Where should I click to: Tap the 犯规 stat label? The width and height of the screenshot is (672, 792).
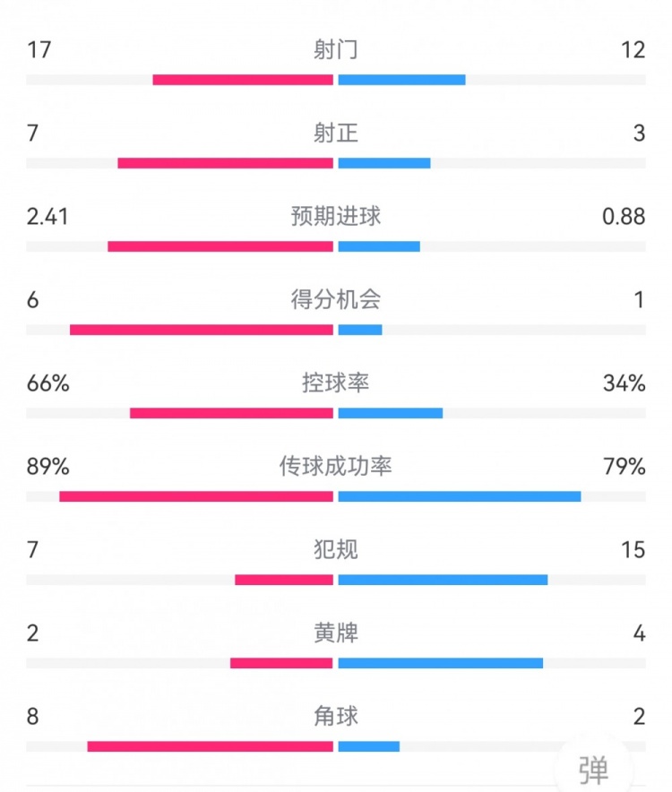coord(336,549)
